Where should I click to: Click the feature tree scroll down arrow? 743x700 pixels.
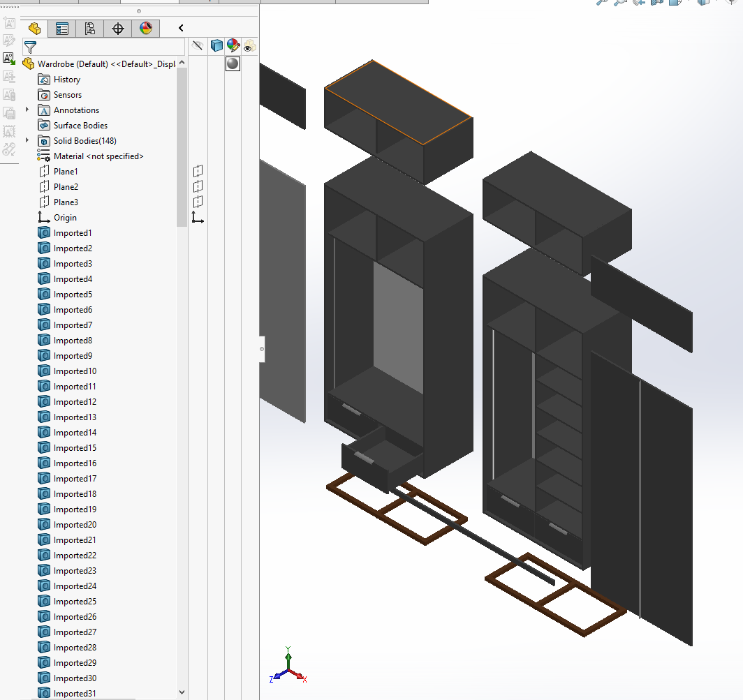click(x=182, y=692)
